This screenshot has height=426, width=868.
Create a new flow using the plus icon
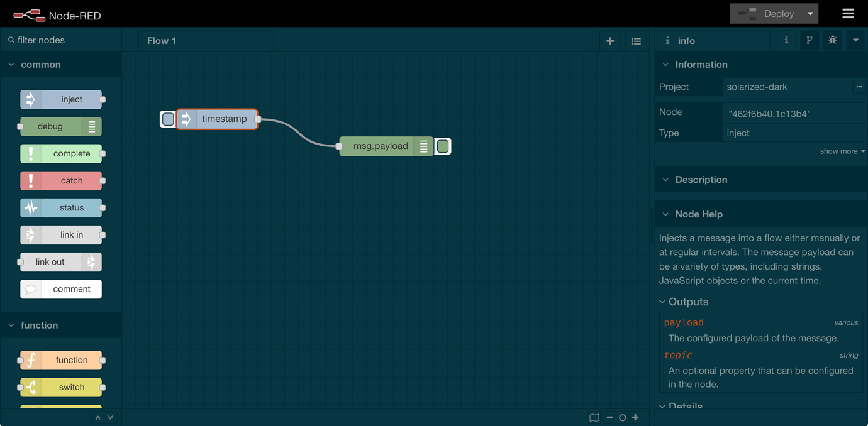click(609, 40)
